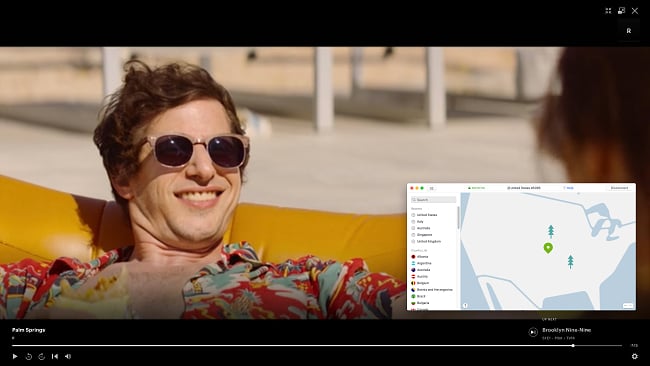
Task: Click the info icon at map bottom-left
Action: (x=465, y=305)
